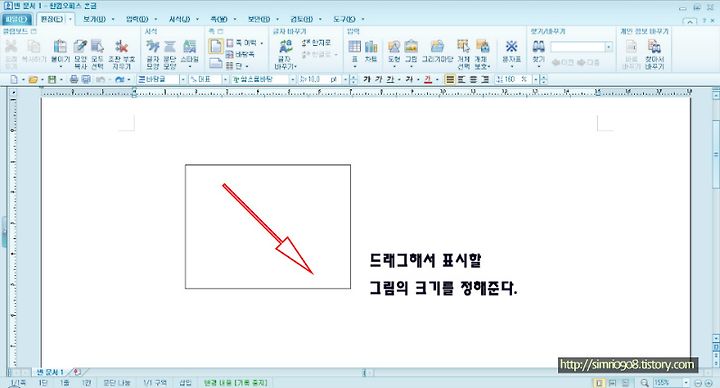Viewport: 720px width, 388px height.
Task: Select the Portrait page orientation icon
Action: point(215,47)
